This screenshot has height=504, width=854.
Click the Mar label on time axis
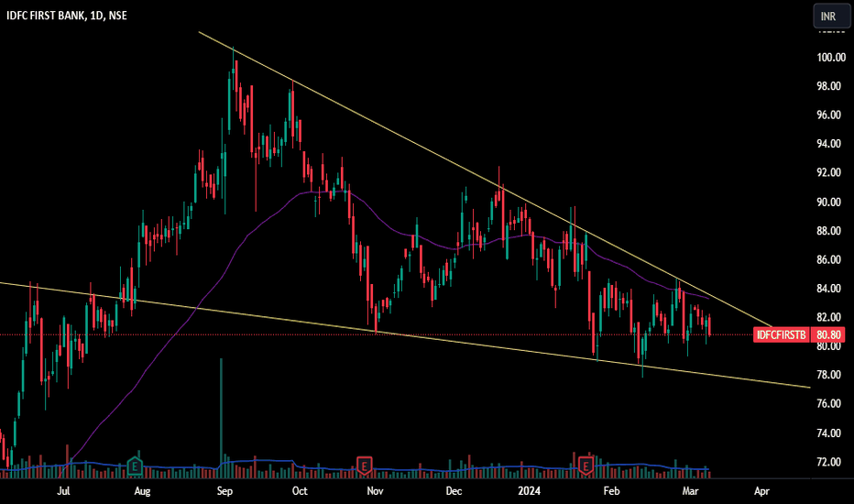coord(690,491)
